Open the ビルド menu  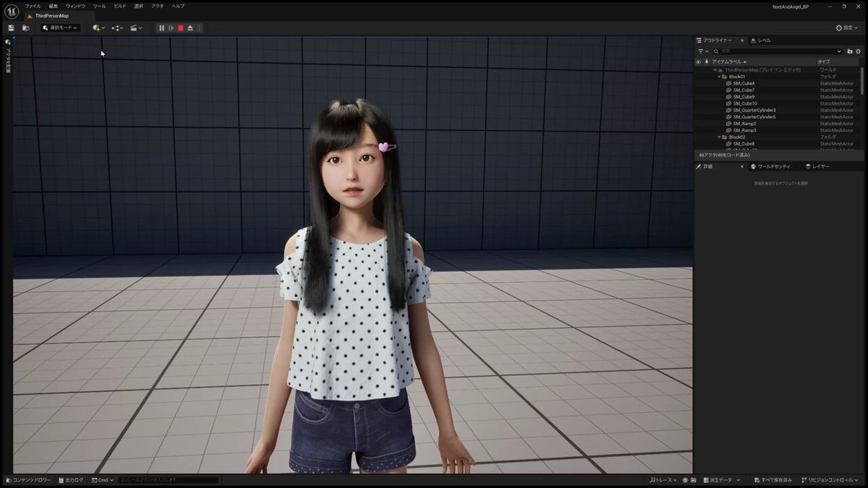(x=120, y=6)
